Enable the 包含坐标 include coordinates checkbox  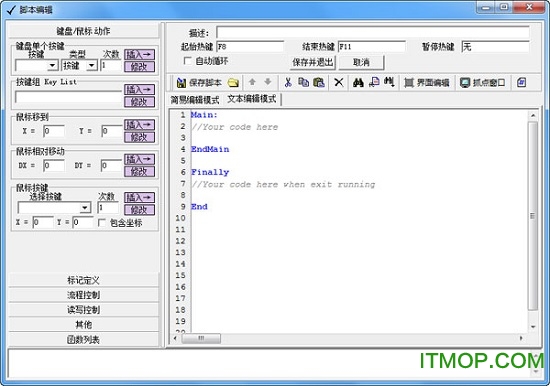[x=102, y=223]
